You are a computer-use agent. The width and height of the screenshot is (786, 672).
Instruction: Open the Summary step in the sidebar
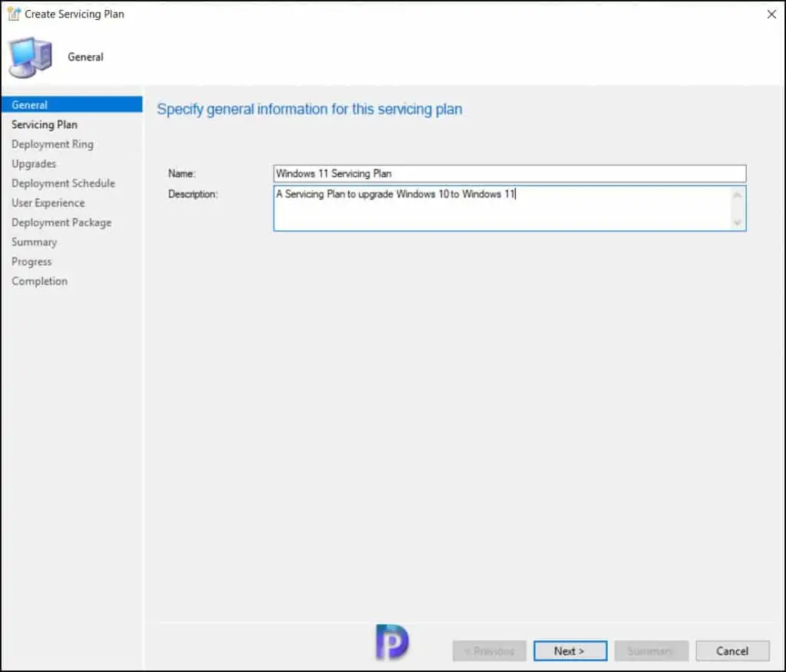pyautogui.click(x=34, y=242)
